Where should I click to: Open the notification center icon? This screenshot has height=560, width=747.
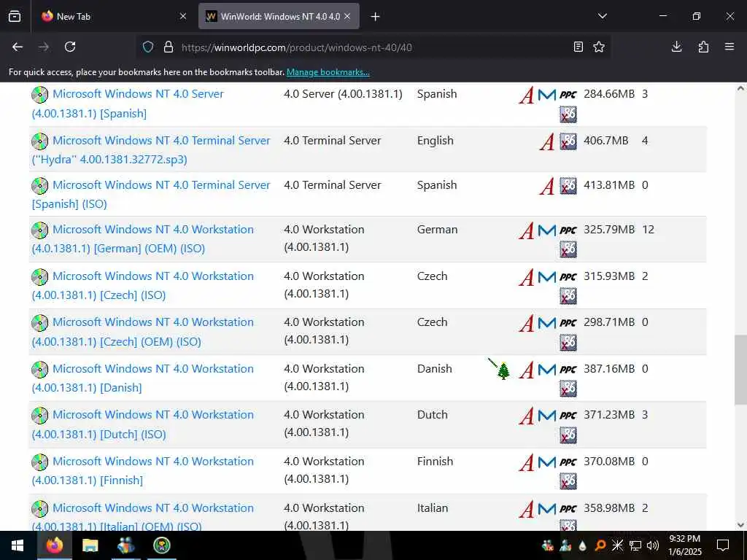[723, 545]
